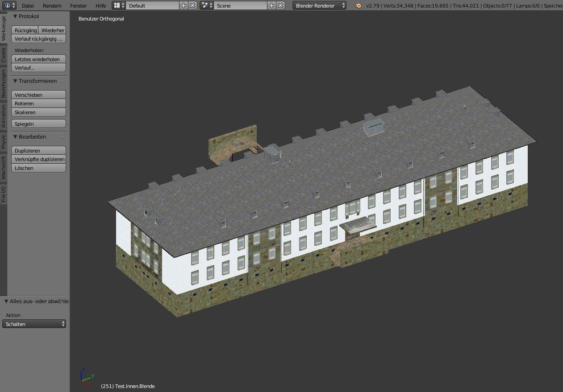The height and width of the screenshot is (392, 563).
Task: Click the scene datablock browse icon beside Scene
Action: pos(205,6)
